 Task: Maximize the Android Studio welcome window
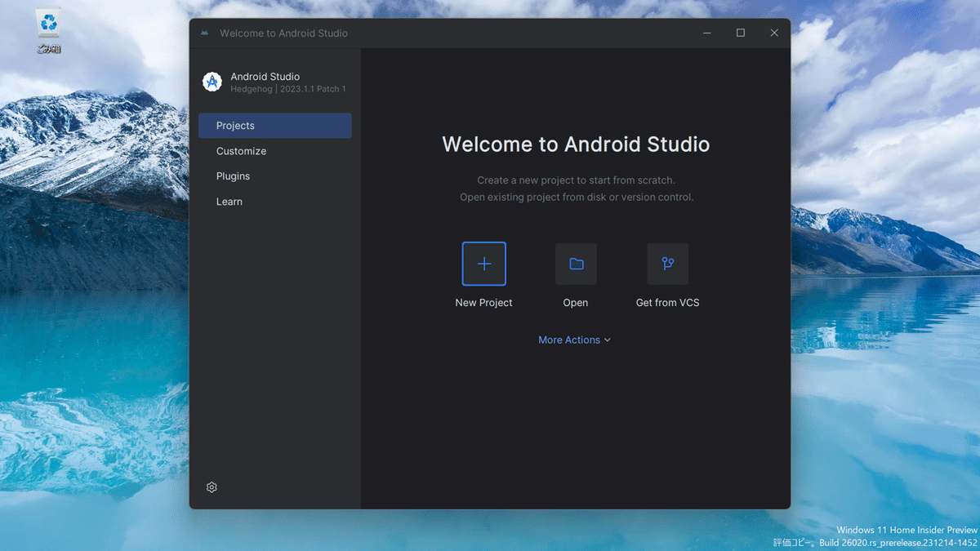pyautogui.click(x=741, y=33)
